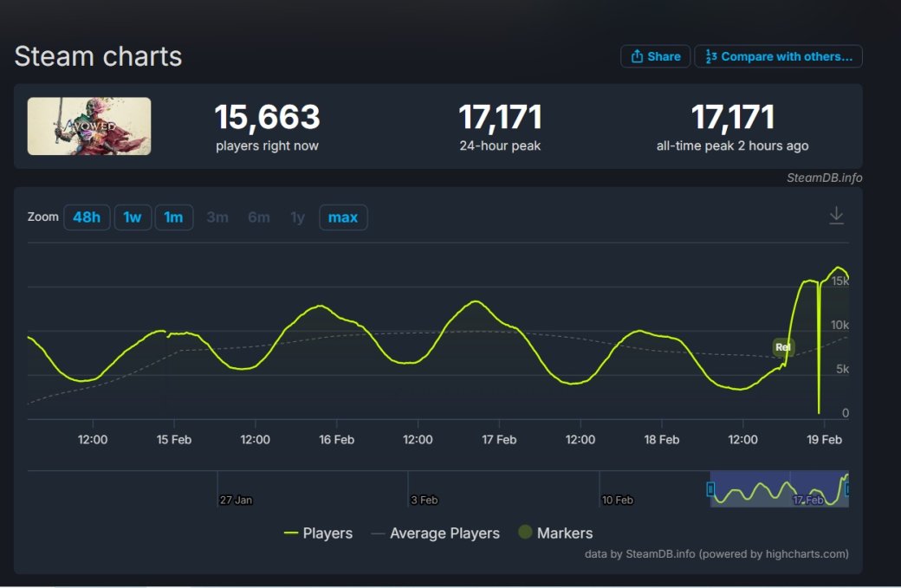
Task: Open the SteamDB.info watermark link
Action: click(824, 178)
